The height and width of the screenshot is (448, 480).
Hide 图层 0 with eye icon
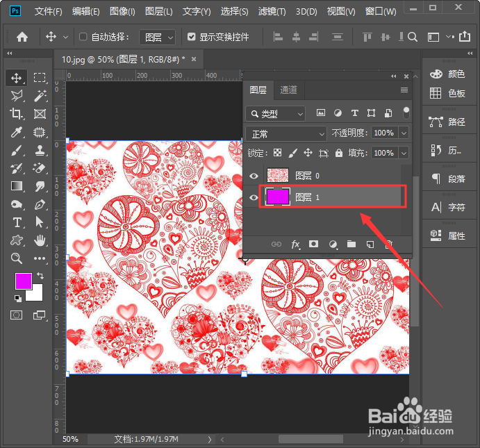coord(254,176)
